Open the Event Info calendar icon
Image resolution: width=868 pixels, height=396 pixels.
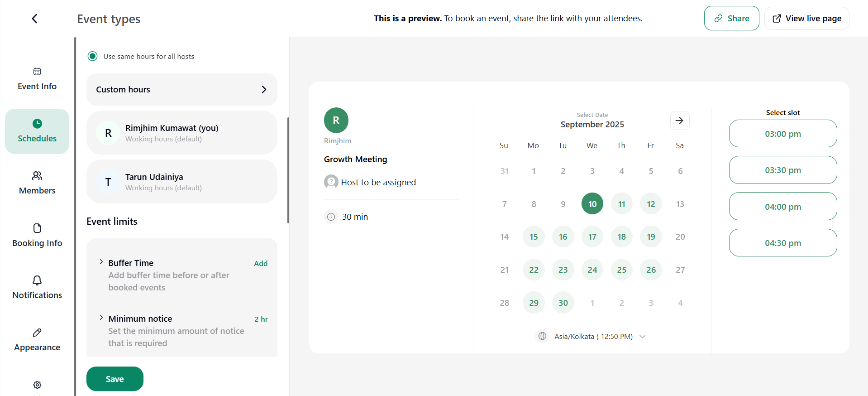(x=37, y=72)
